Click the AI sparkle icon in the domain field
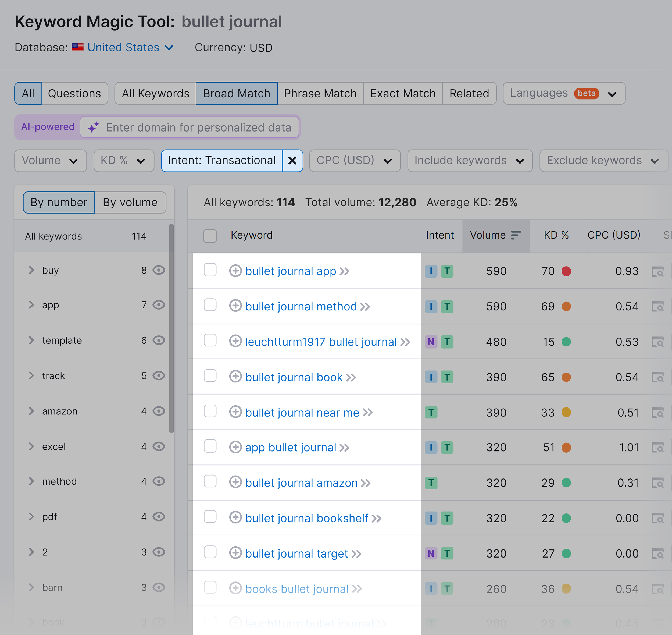 [x=93, y=127]
